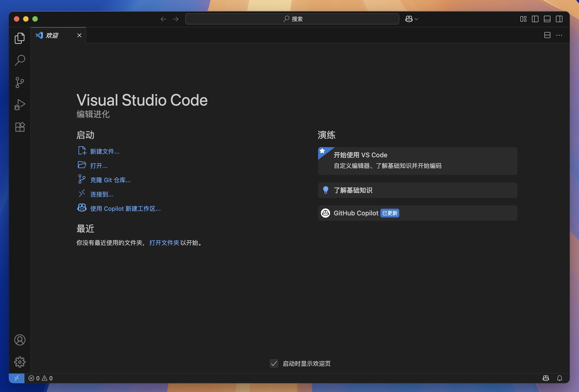This screenshot has width=579, height=392.
Task: Open the Accounts menu icon
Action: coord(20,340)
